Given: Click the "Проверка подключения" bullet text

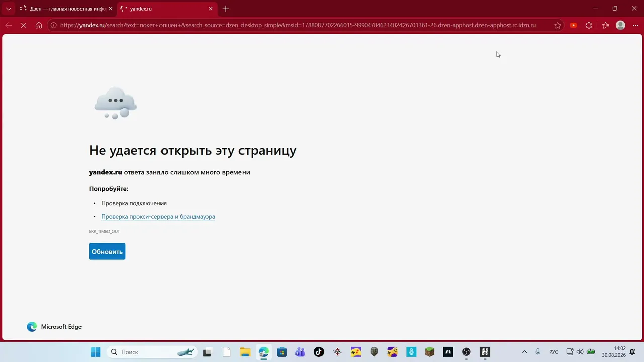Looking at the screenshot, I should coord(134,203).
